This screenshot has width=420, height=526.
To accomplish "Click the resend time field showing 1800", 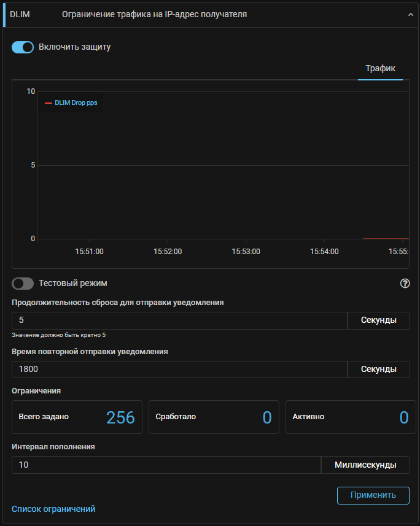I will [x=179, y=369].
